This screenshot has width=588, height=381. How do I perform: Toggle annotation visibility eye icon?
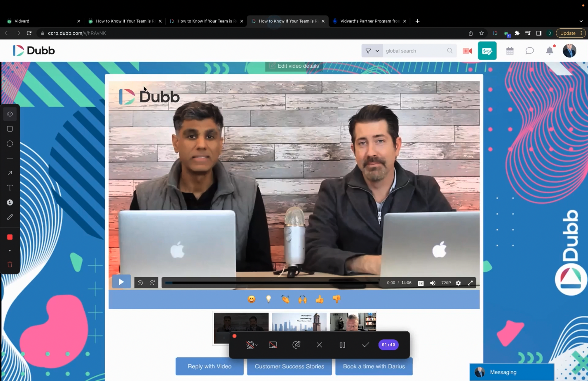pyautogui.click(x=10, y=114)
